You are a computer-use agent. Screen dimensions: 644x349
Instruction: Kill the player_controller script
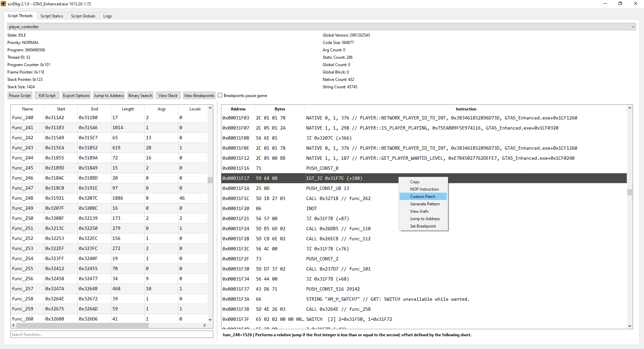tap(47, 95)
